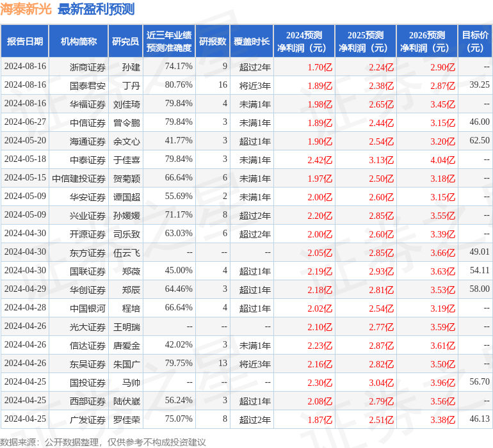Click target price 39.25

[x=480, y=84]
